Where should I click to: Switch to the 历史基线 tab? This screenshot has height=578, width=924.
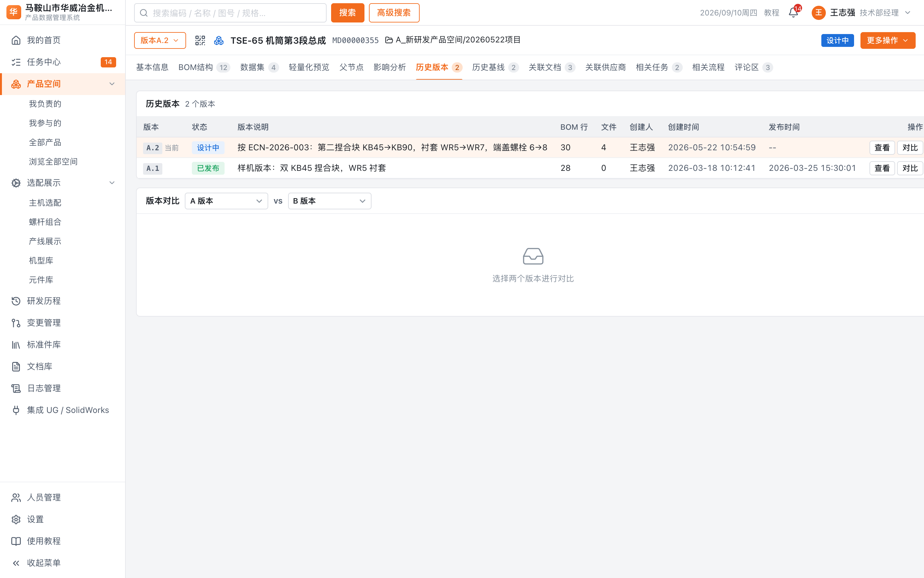click(495, 67)
